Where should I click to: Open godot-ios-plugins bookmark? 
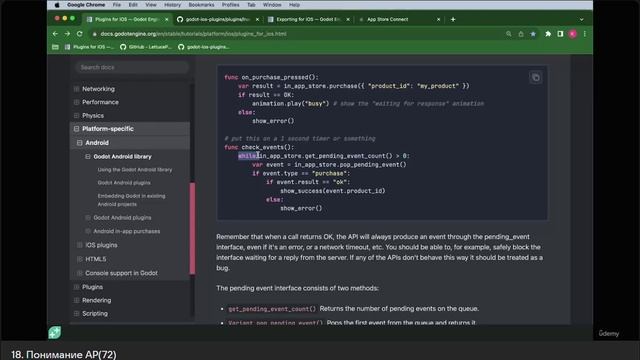click(x=204, y=47)
